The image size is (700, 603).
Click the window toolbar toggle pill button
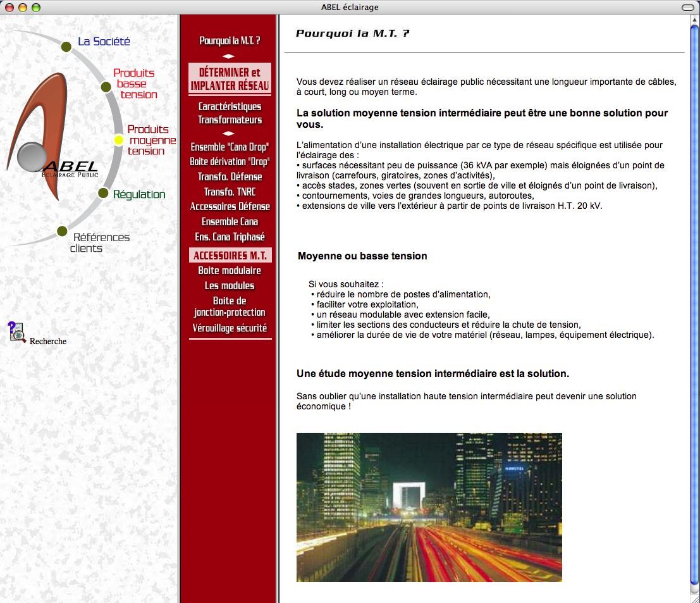click(688, 7)
